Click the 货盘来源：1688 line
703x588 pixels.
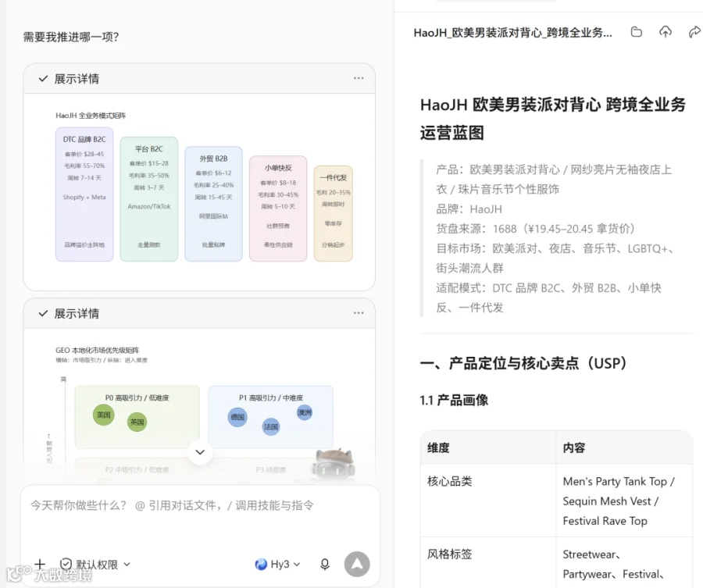[x=536, y=229]
